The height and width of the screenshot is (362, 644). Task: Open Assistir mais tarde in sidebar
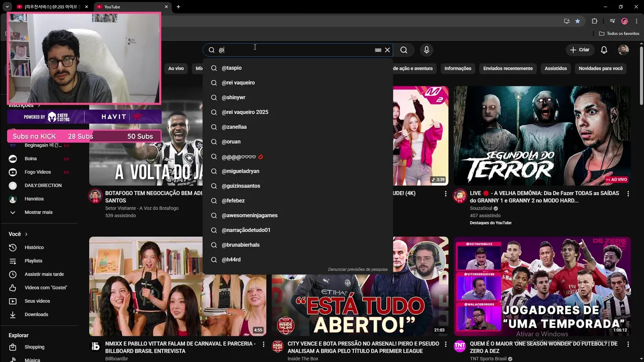(38, 275)
